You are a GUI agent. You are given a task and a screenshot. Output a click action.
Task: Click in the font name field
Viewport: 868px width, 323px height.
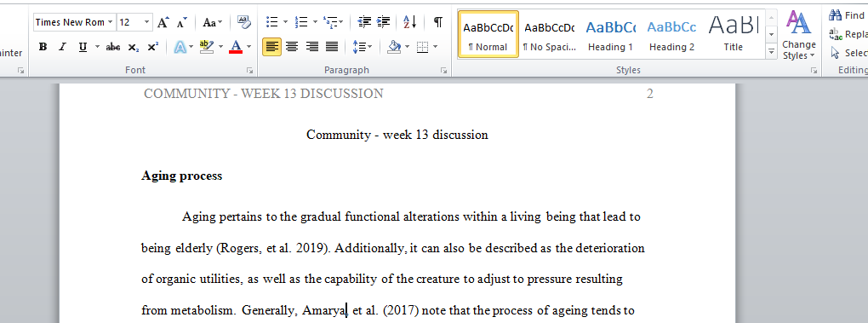coord(70,22)
